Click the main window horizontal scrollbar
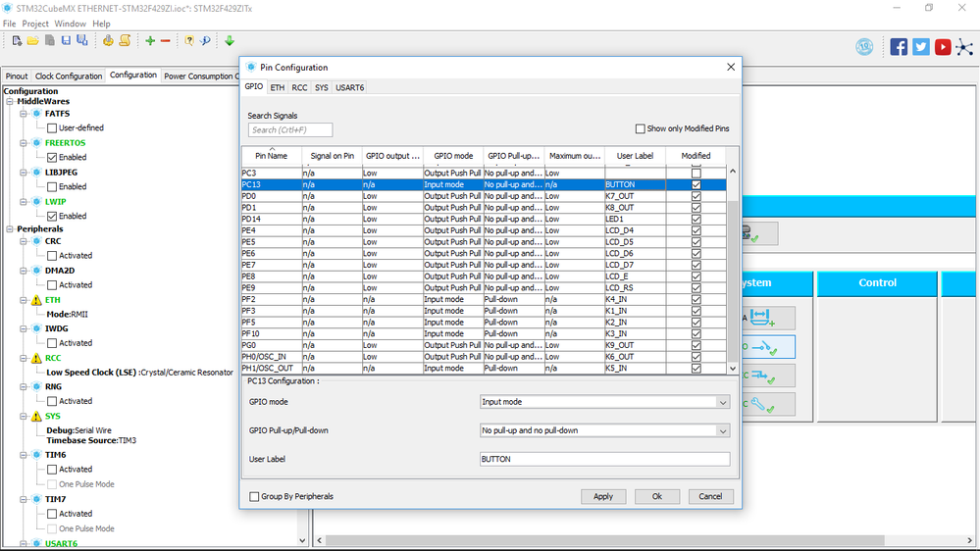This screenshot has height=551, width=980. click(x=605, y=540)
